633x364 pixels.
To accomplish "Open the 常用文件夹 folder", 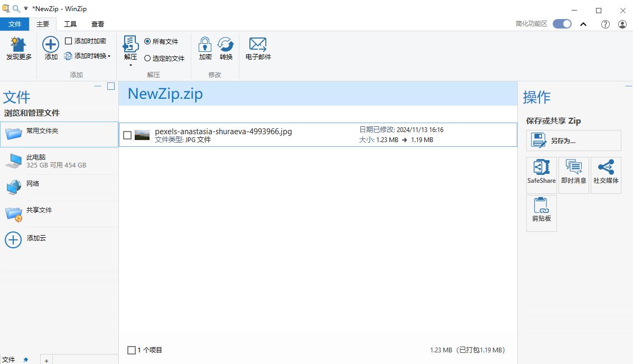I will coord(59,134).
